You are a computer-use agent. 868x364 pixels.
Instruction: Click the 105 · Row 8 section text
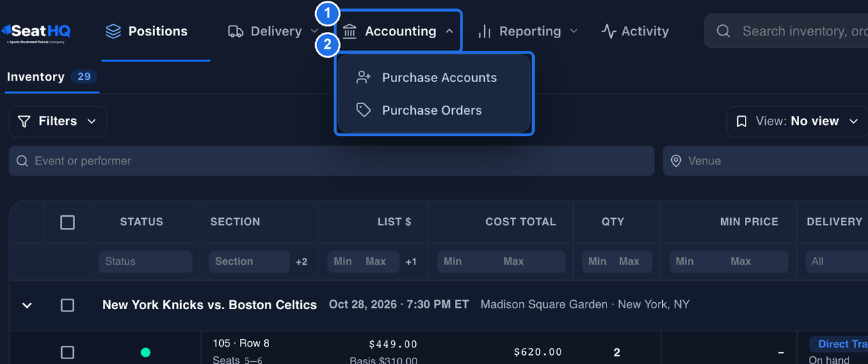pos(241,343)
